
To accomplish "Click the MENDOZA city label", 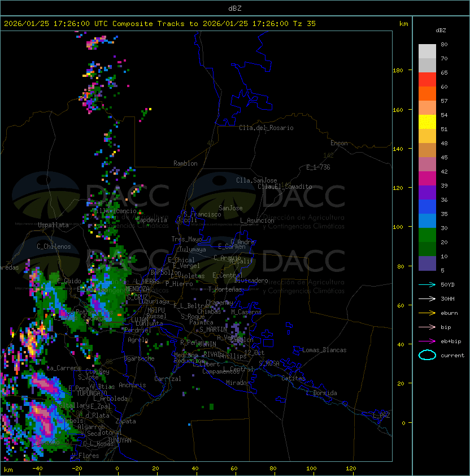I will [137, 289].
